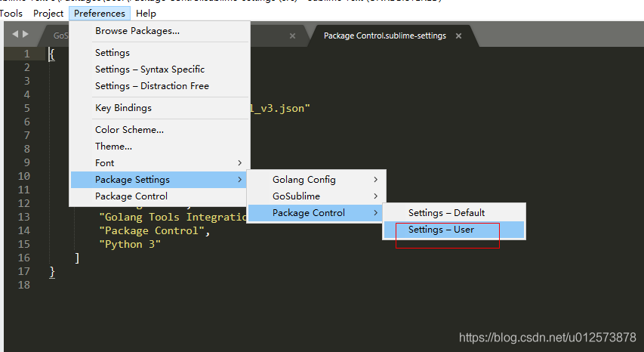Switch to Package Control.sublime-settings tab

pos(384,36)
